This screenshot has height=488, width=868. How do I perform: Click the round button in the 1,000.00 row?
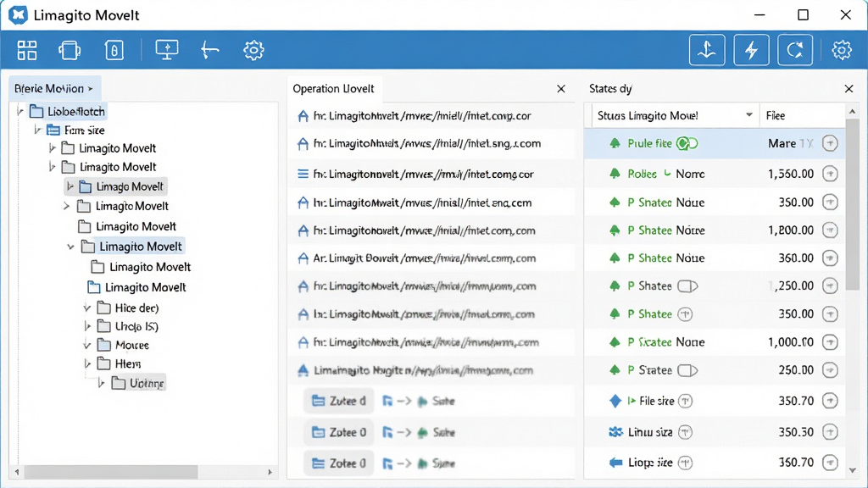830,342
